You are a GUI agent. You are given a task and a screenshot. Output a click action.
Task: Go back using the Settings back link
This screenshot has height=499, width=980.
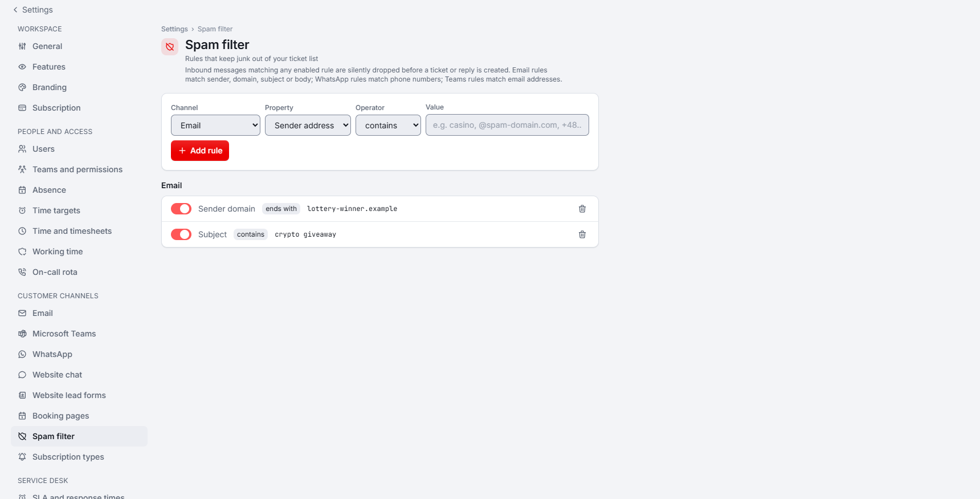pos(32,10)
